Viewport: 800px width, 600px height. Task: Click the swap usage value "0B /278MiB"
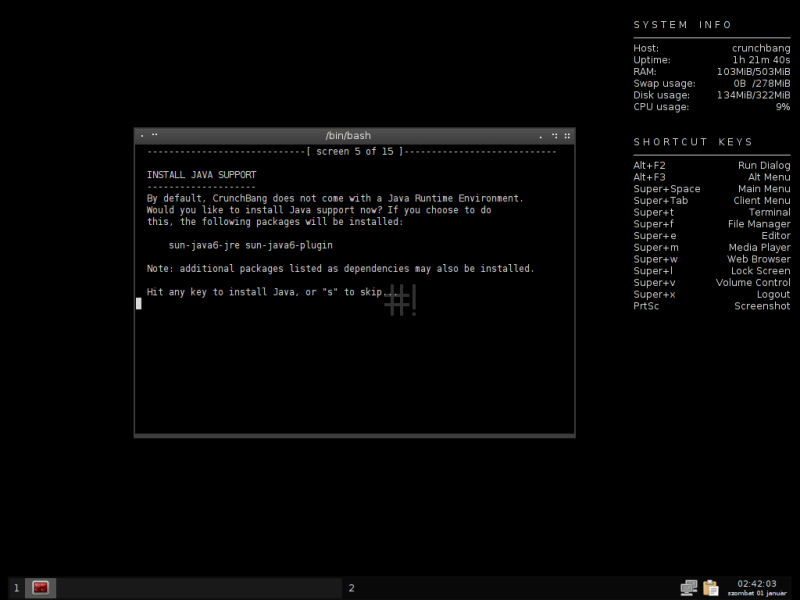[x=762, y=83]
